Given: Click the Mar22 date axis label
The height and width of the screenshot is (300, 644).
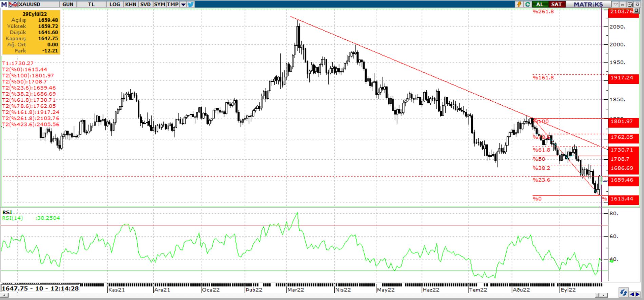Looking at the screenshot, I should point(296,290).
